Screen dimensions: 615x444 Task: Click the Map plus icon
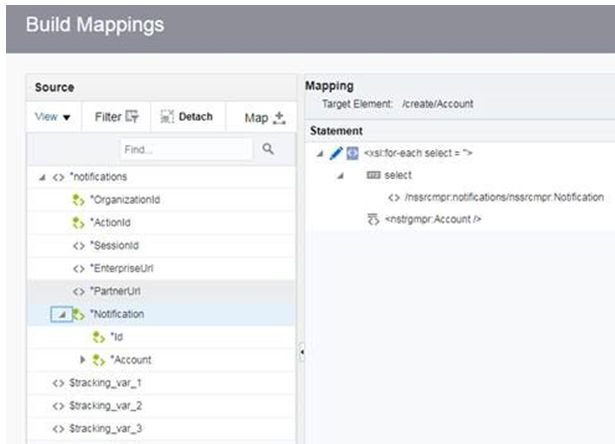279,118
